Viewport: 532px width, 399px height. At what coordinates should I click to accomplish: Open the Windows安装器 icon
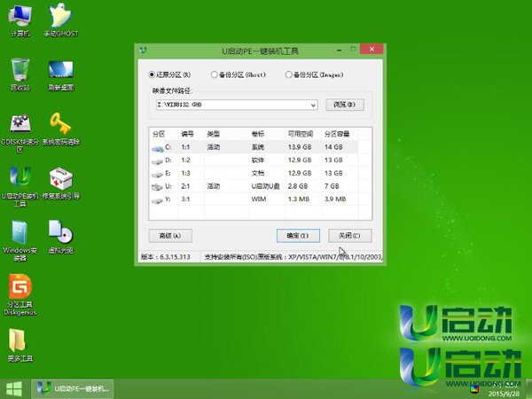pyautogui.click(x=20, y=241)
